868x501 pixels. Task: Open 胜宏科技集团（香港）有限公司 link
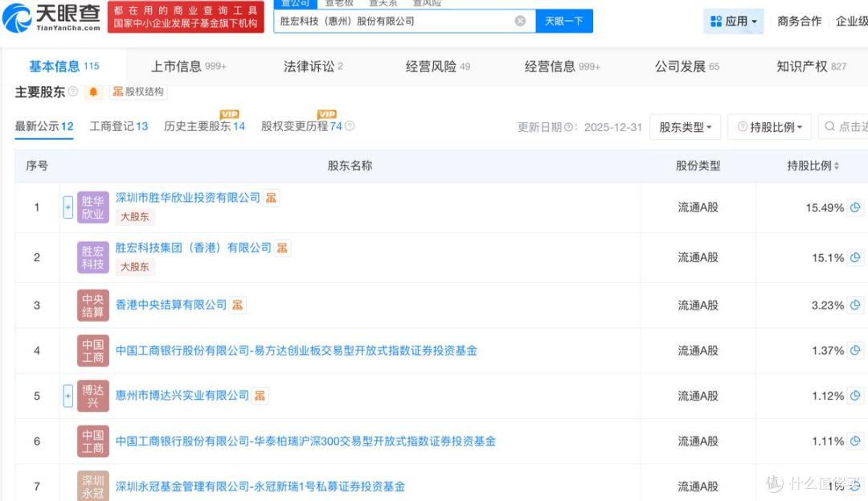(x=193, y=248)
